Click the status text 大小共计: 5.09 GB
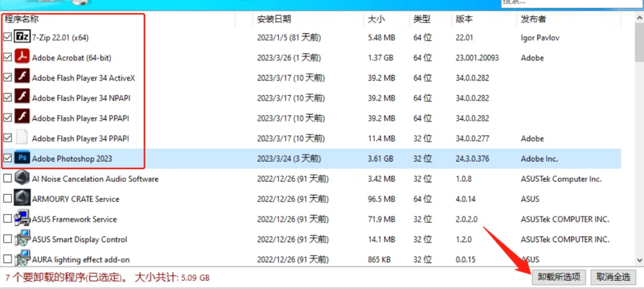The height and width of the screenshot is (289, 644). pyautogui.click(x=172, y=278)
